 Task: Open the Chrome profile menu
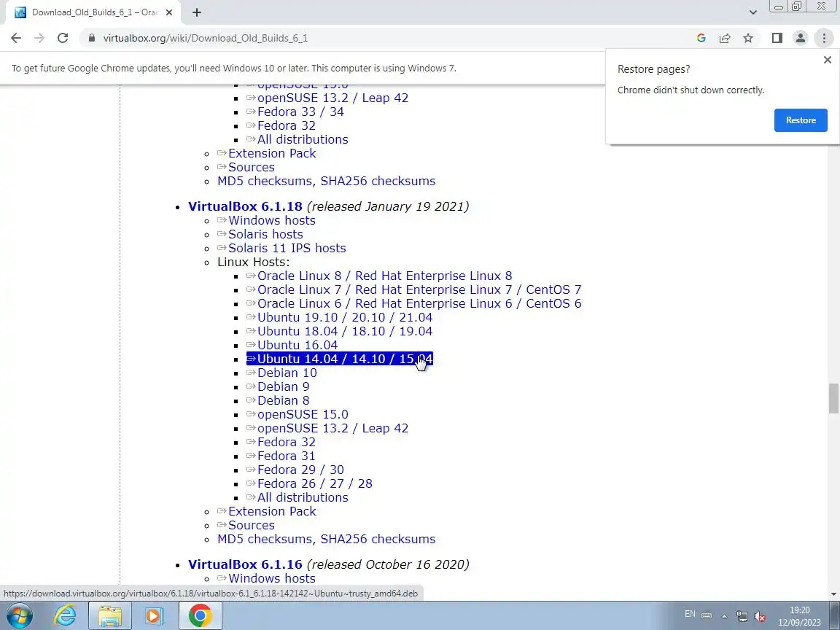pyautogui.click(x=801, y=38)
